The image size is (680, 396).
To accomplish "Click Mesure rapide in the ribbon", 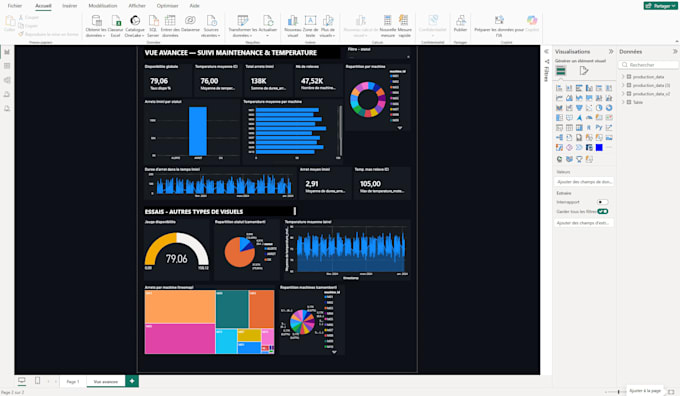I will 404,26.
